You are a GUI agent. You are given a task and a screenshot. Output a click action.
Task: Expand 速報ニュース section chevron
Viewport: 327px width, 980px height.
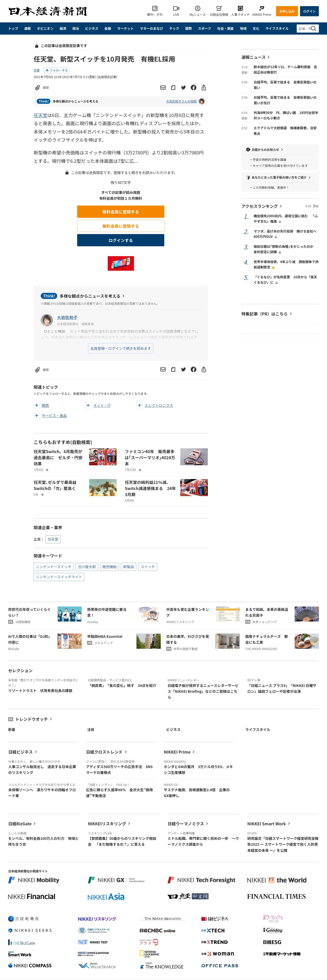coord(269,57)
